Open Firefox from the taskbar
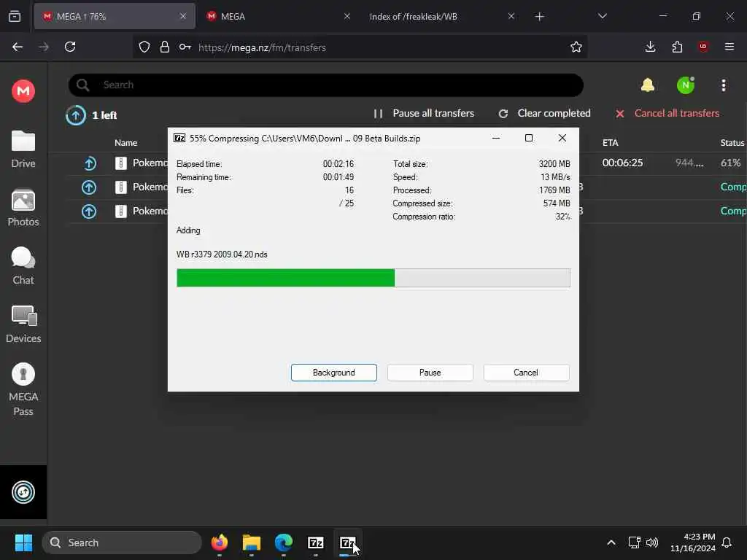The height and width of the screenshot is (560, 747). pos(219,542)
